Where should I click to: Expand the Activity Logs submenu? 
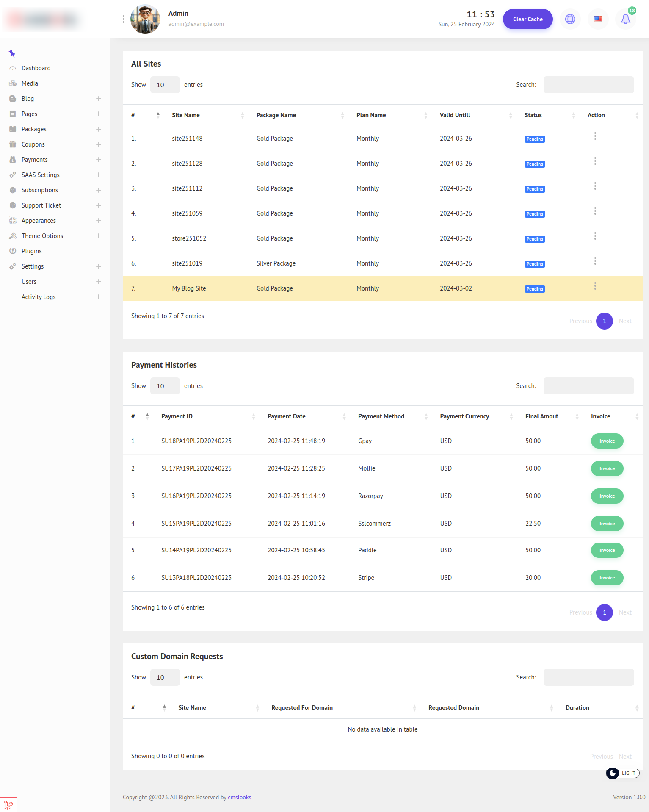pyautogui.click(x=98, y=297)
